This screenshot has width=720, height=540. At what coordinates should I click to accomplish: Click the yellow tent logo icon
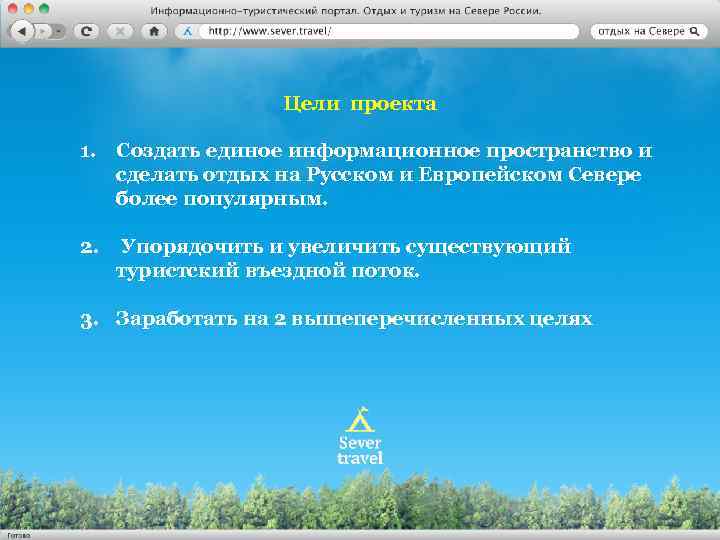(360, 420)
